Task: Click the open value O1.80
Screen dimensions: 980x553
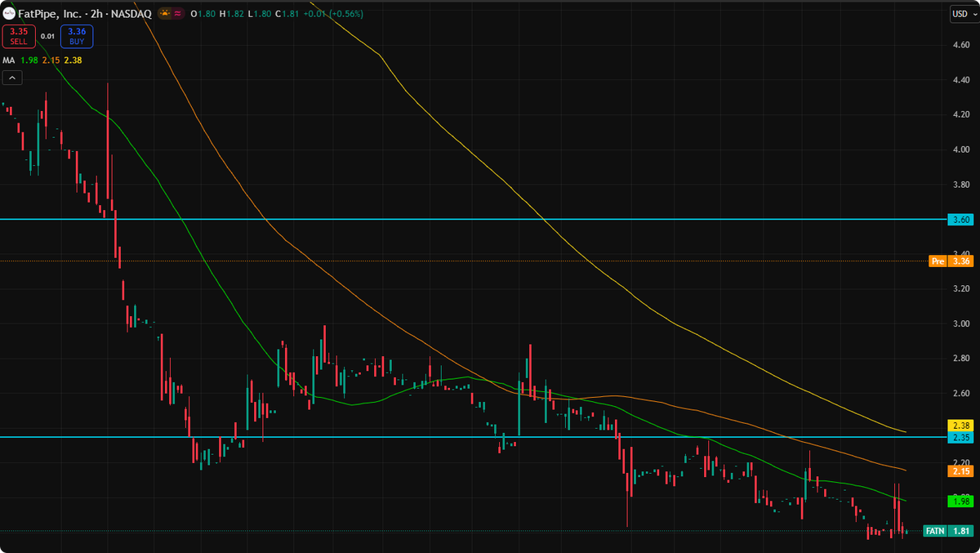Action: tap(202, 14)
